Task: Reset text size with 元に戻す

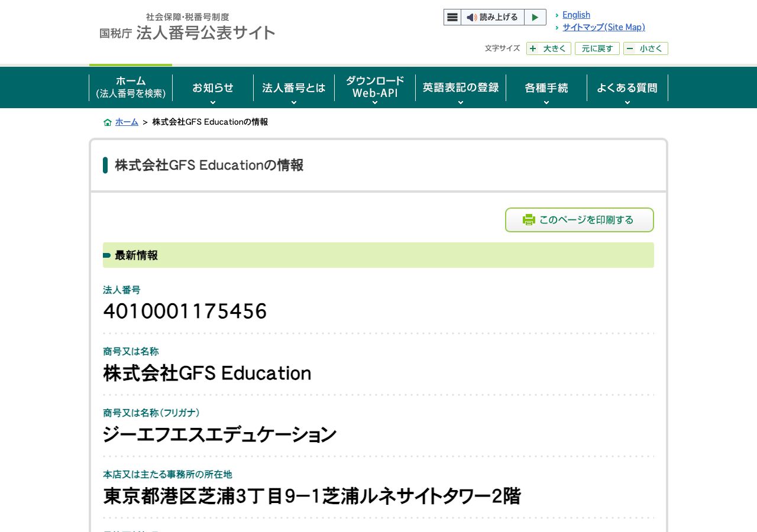Action: [x=597, y=48]
